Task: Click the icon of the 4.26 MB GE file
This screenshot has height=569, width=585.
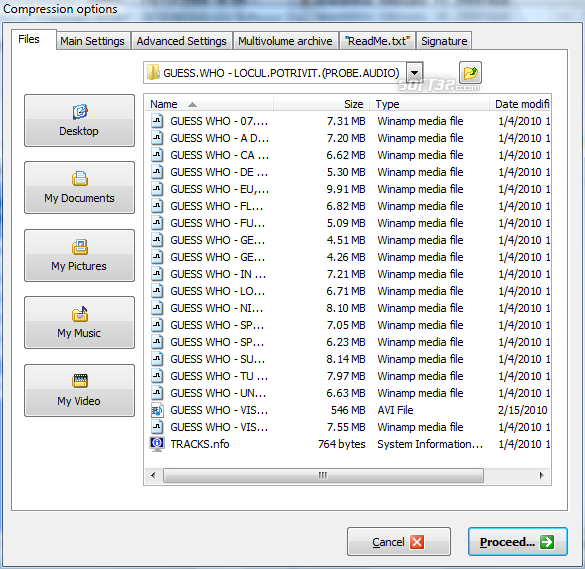Action: [157, 257]
